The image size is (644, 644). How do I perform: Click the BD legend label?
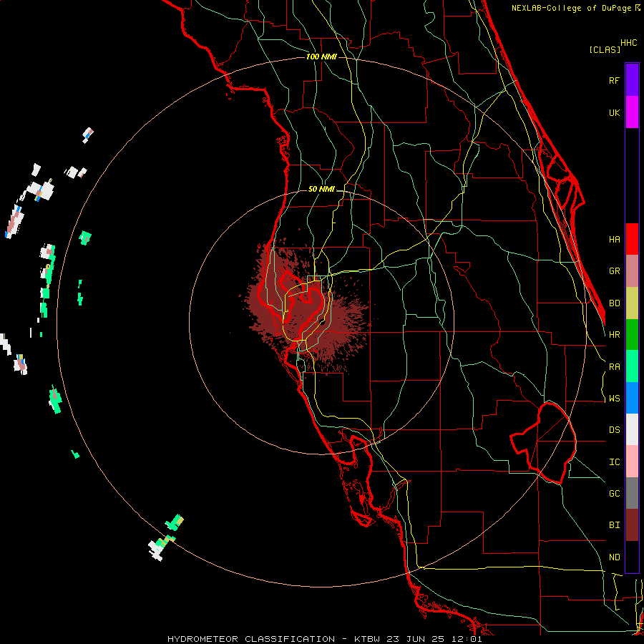[x=614, y=303]
